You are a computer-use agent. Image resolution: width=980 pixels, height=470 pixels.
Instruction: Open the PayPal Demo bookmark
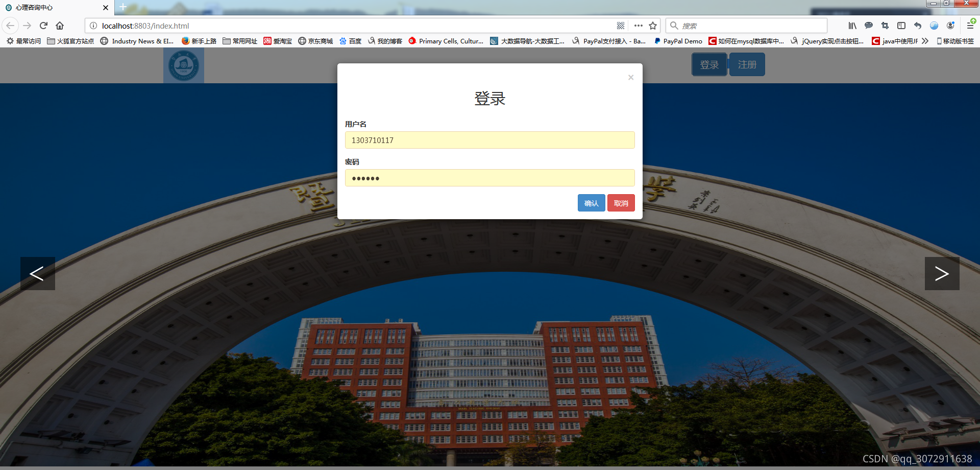[678, 41]
